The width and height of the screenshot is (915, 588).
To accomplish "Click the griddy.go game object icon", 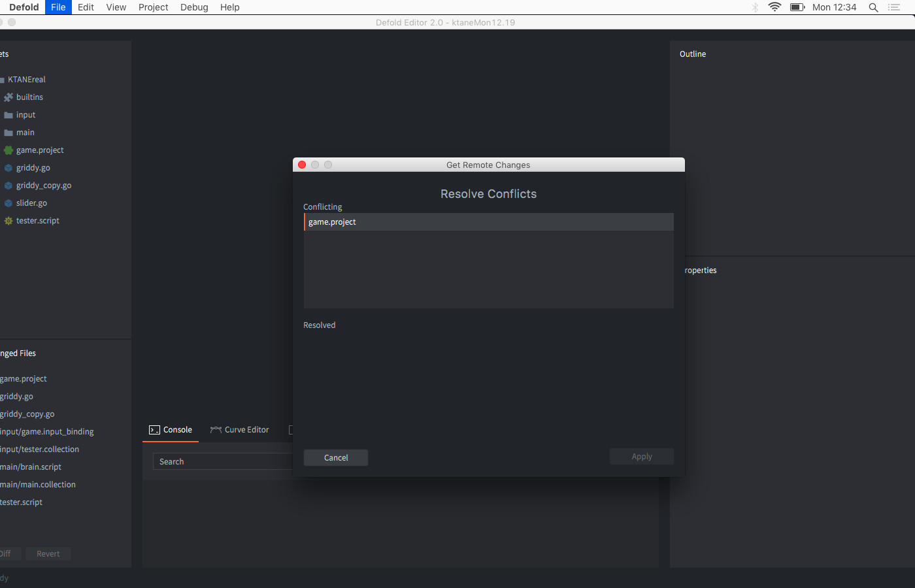I will pos(8,168).
